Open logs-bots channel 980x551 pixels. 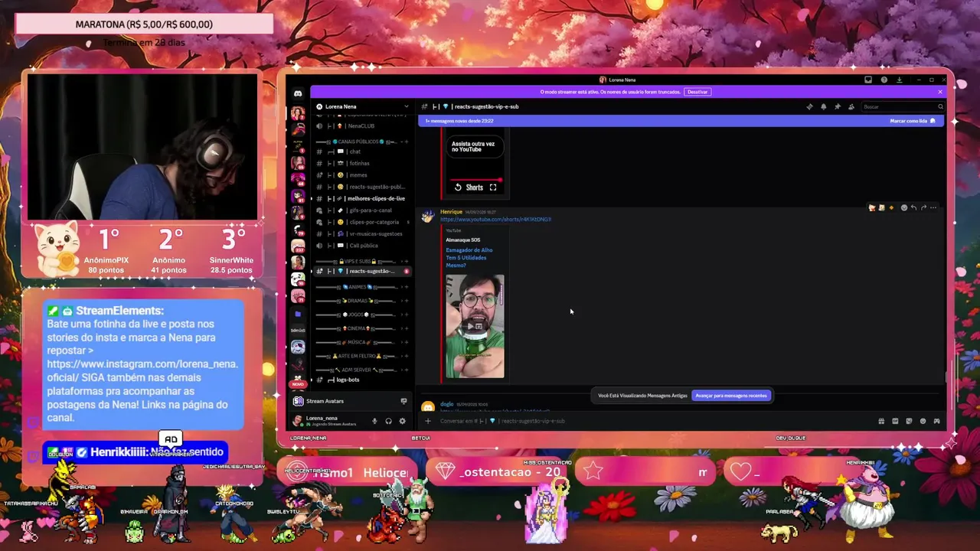362,380
